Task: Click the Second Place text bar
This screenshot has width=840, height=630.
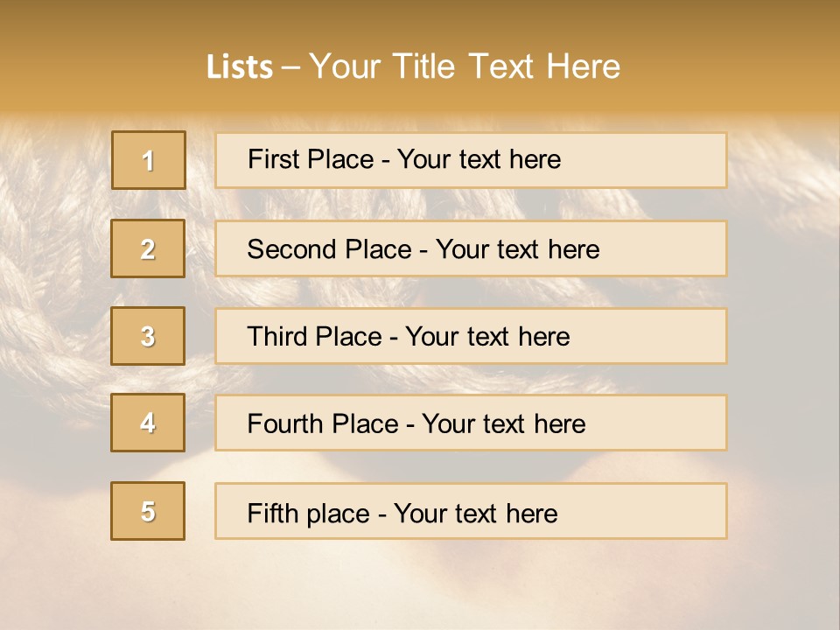Action: (x=471, y=248)
